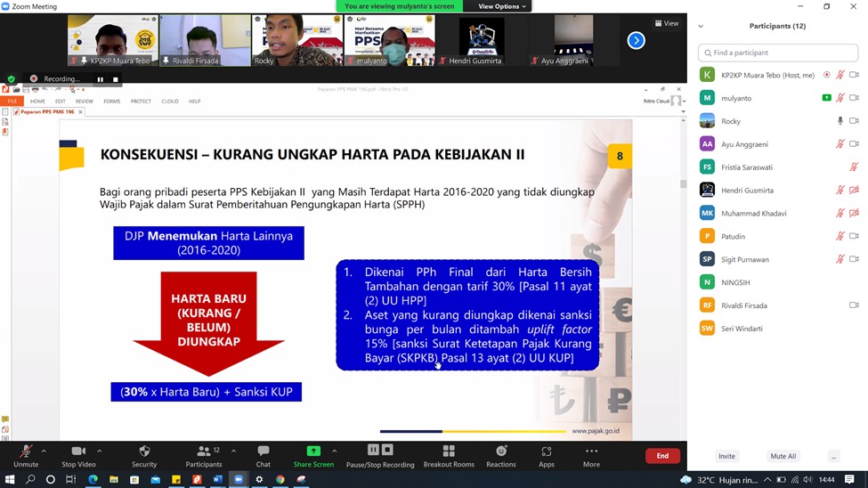Open the REVIEW menu in Nitro Pro
868x488 pixels.
coord(84,102)
